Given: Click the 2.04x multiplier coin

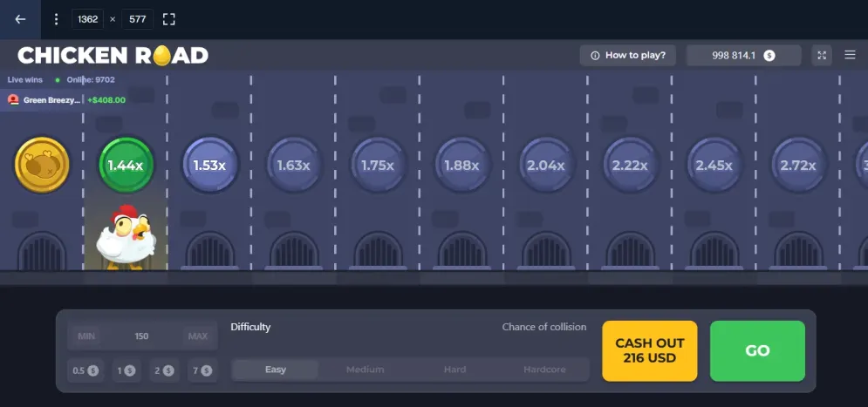Looking at the screenshot, I should click(x=546, y=165).
